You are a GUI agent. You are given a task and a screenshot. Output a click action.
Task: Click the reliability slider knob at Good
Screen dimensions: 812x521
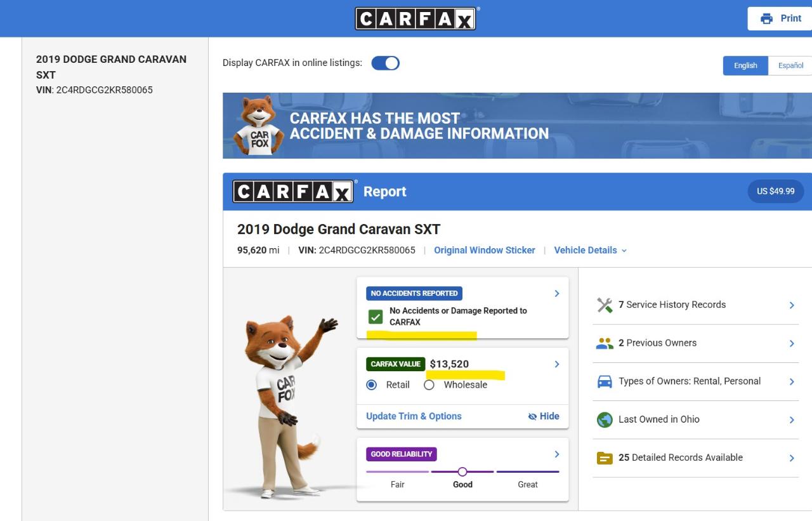[x=462, y=472]
